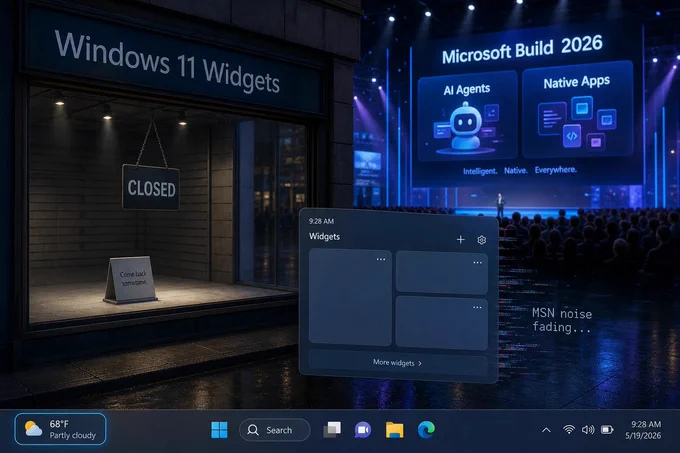Check the battery status tray icon

607,430
